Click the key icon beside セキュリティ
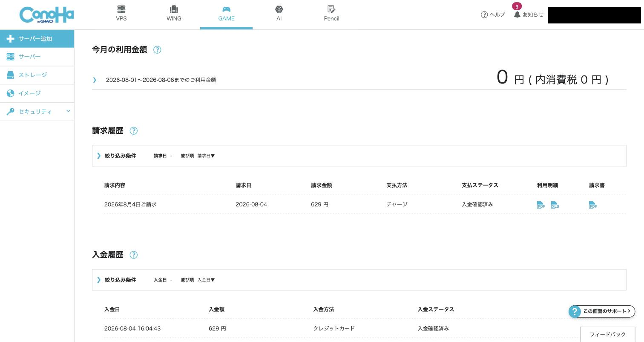 (11, 111)
